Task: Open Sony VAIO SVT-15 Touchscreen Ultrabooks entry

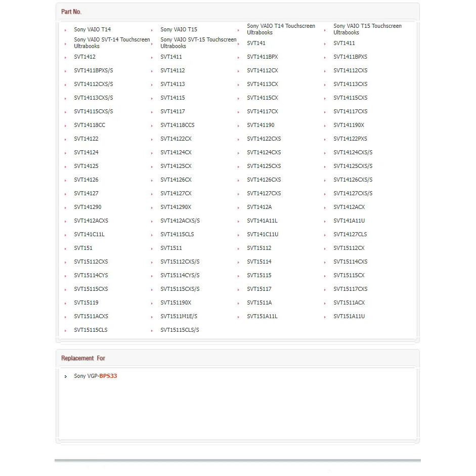Action: pyautogui.click(x=198, y=43)
